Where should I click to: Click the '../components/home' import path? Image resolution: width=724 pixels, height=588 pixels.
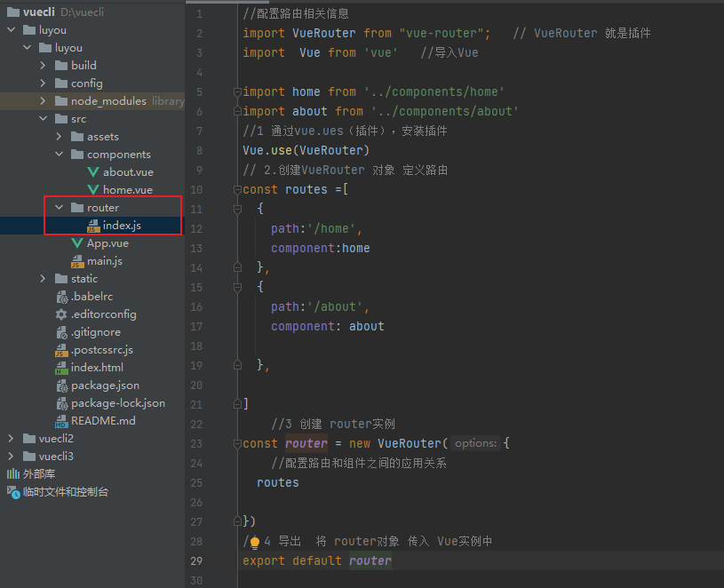tap(434, 91)
